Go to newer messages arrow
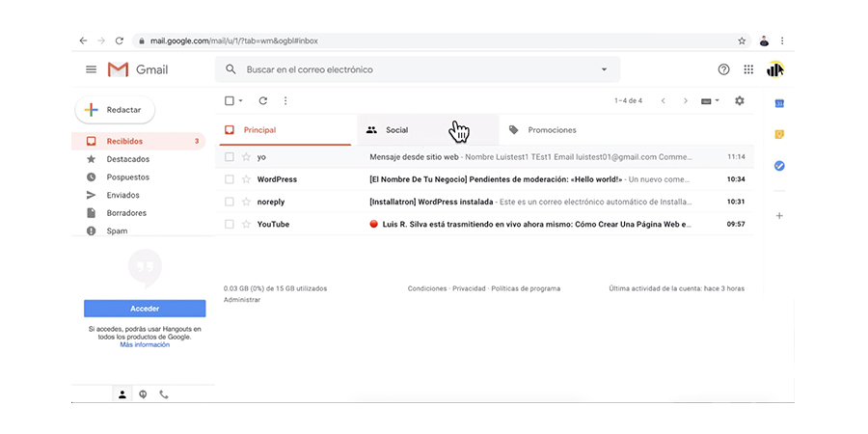The width and height of the screenshot is (868, 434). coord(664,100)
